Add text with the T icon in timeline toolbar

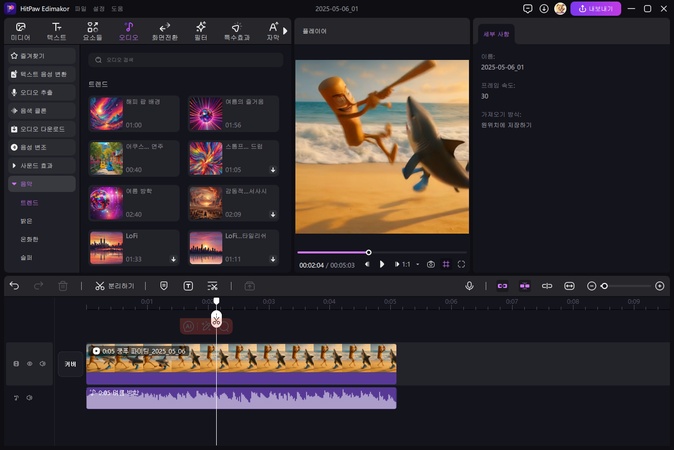coord(188,286)
